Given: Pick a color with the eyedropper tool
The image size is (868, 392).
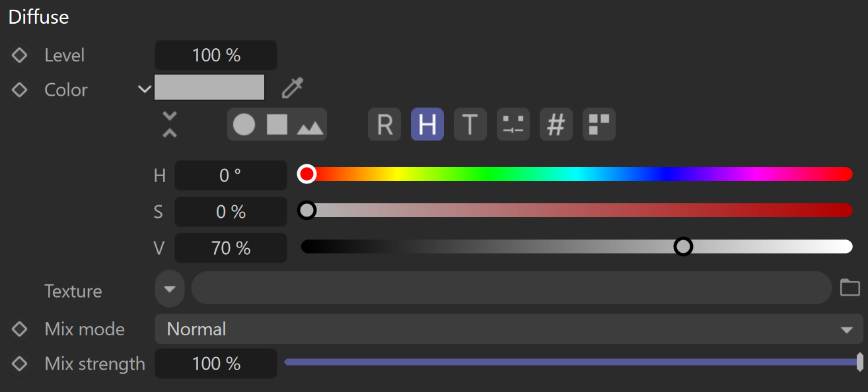Looking at the screenshot, I should (292, 87).
